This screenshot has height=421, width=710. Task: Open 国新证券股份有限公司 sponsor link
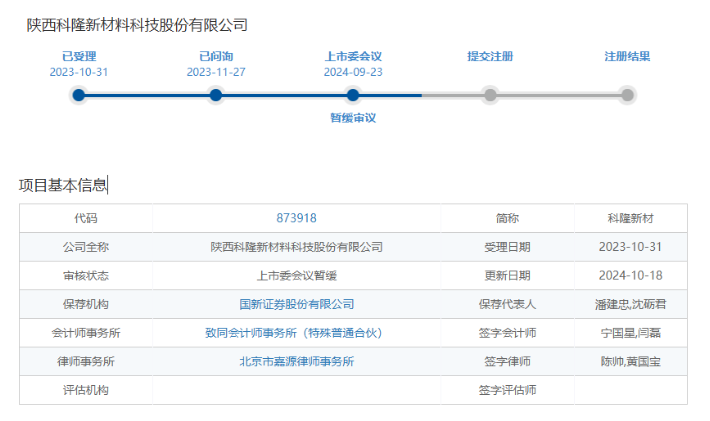(296, 304)
